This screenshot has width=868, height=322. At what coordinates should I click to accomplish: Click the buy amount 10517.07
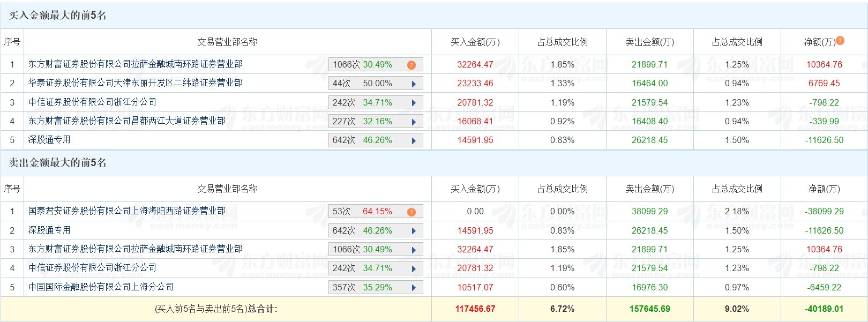(475, 288)
